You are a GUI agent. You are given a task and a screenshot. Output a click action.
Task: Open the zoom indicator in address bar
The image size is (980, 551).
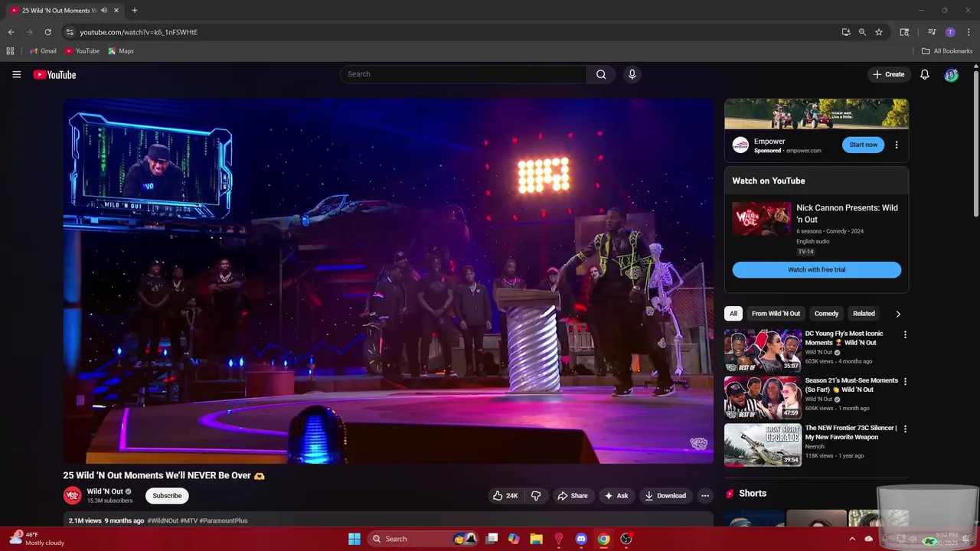862,32
